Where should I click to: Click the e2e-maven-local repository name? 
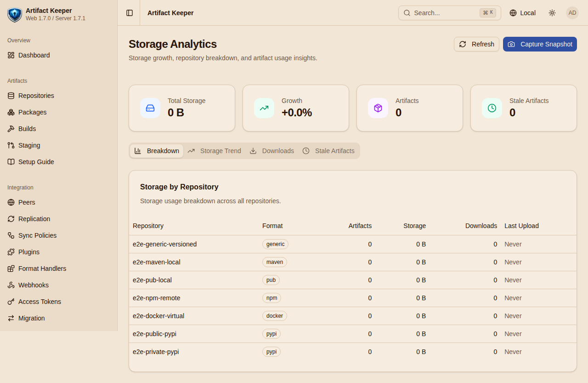coord(157,262)
